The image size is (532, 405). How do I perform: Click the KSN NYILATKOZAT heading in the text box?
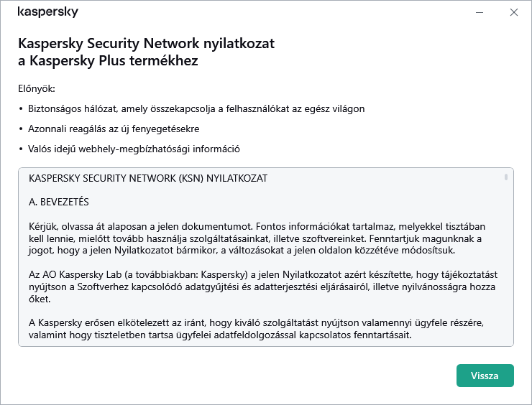(148, 177)
